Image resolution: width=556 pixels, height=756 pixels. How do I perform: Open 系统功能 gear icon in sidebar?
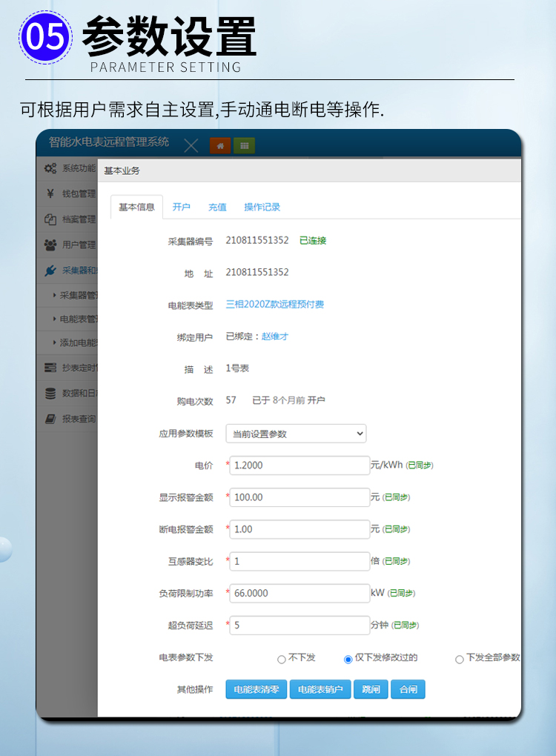tap(50, 168)
